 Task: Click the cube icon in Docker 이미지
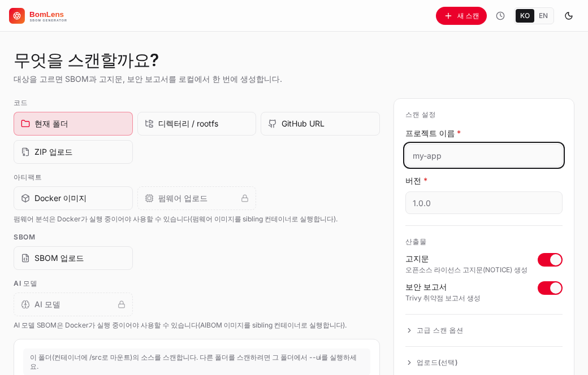(25, 198)
